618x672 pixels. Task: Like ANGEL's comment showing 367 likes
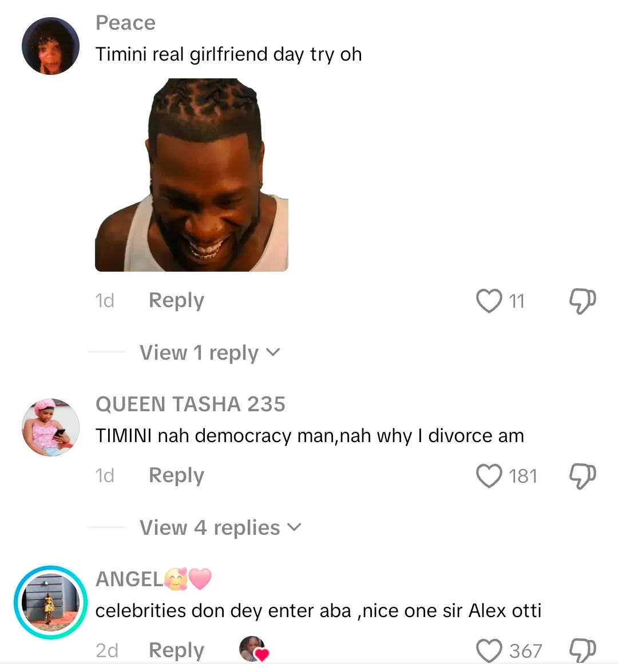click(489, 651)
